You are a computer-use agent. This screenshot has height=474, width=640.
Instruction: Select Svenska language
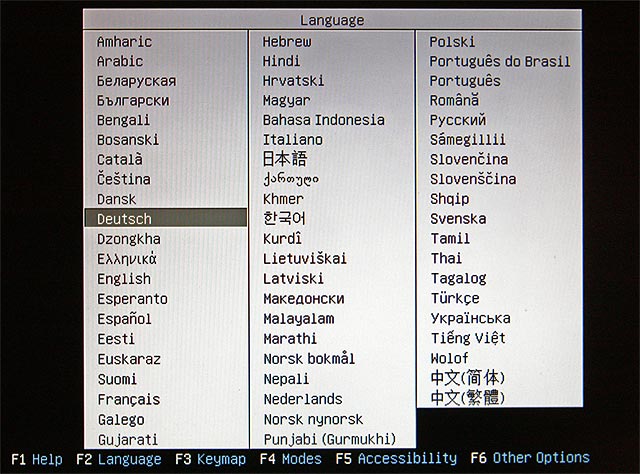[x=458, y=219]
